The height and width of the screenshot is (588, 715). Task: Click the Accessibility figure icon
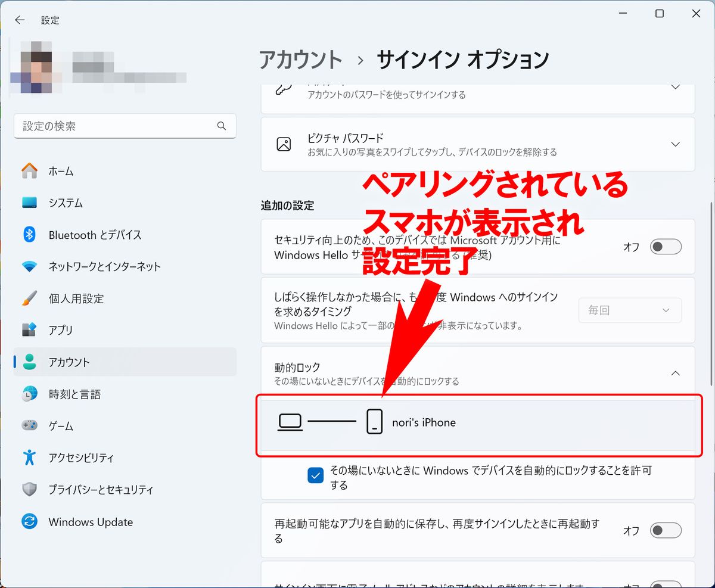point(29,458)
